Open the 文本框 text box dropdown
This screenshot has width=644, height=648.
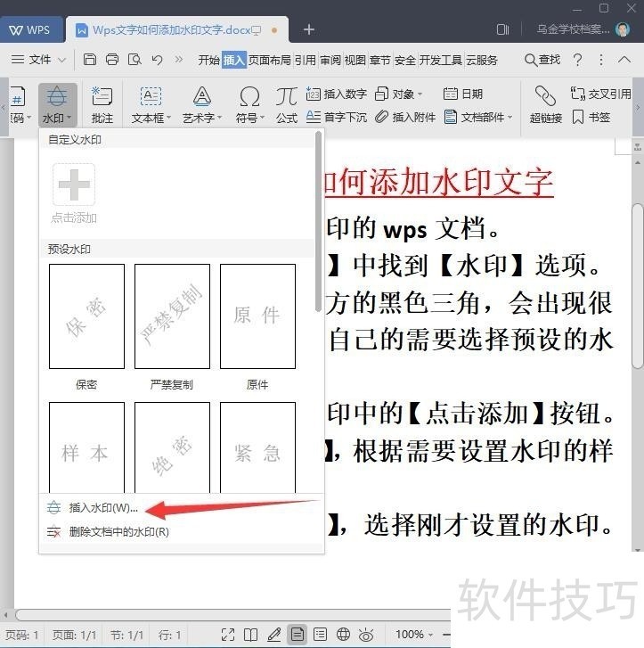(x=151, y=104)
